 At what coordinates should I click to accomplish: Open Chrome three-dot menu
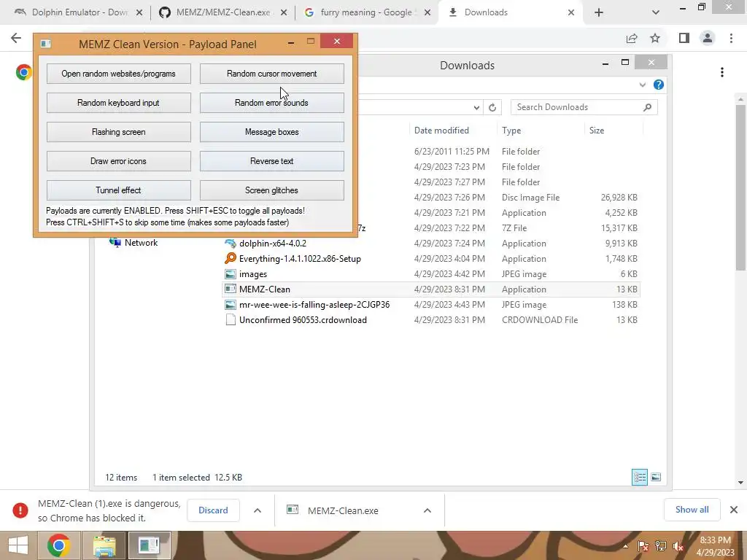pyautogui.click(x=731, y=38)
